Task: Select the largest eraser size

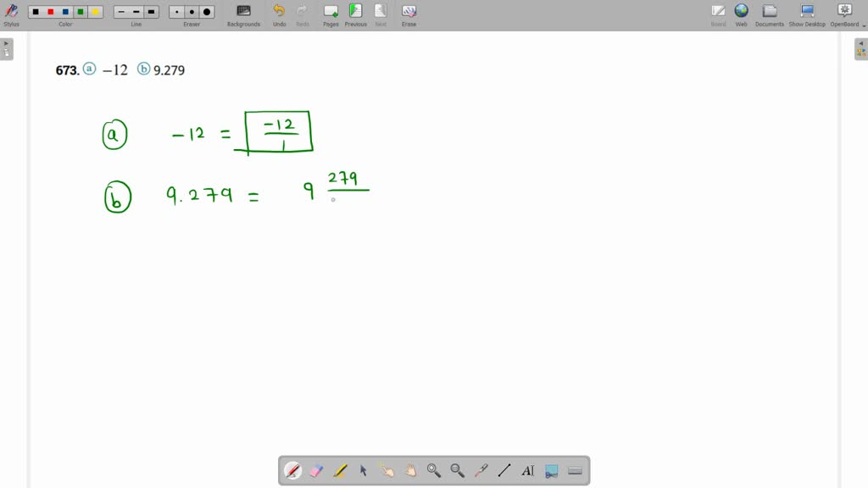Action: tap(206, 11)
